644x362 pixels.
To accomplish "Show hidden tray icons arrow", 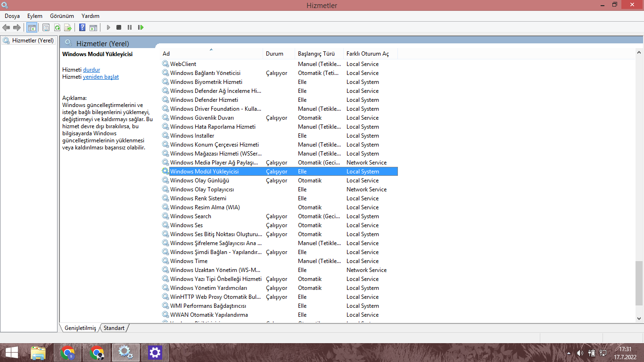I will (x=569, y=353).
